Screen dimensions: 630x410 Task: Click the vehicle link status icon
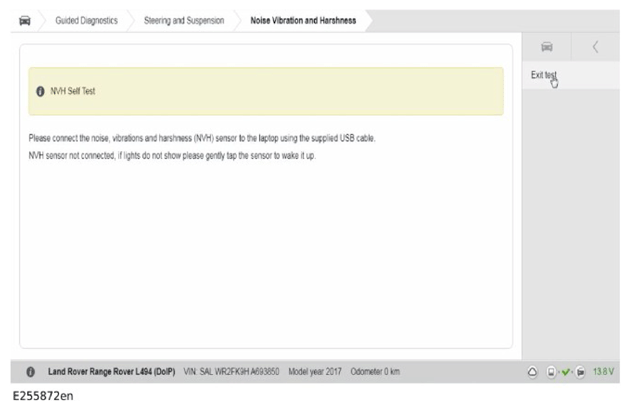click(580, 372)
